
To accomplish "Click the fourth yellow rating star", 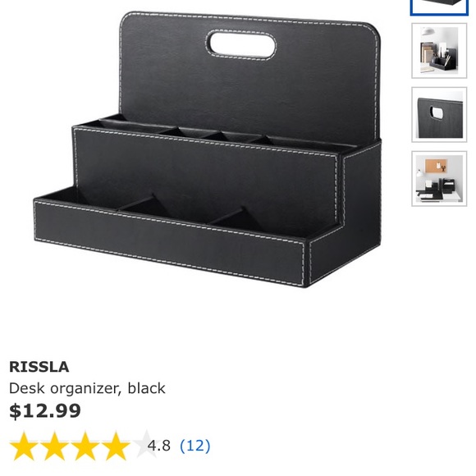I will coord(116,446).
